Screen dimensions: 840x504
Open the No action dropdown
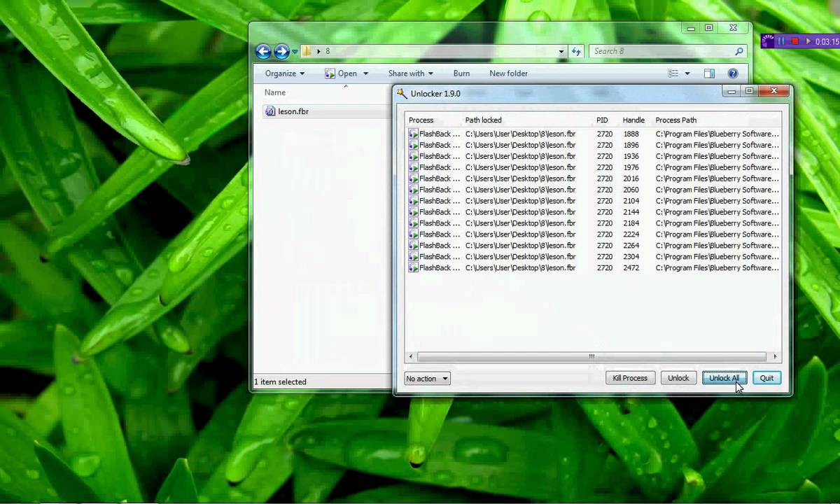427,379
